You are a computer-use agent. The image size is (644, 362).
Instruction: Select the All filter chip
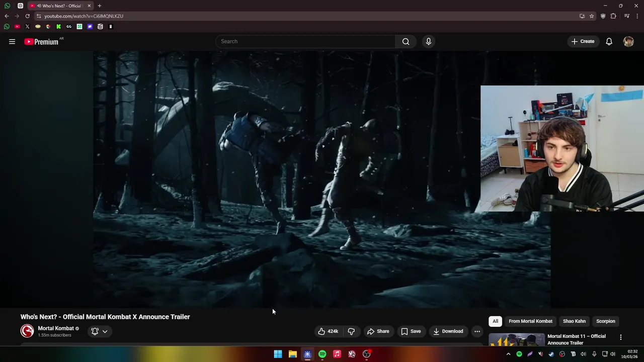[x=495, y=321]
